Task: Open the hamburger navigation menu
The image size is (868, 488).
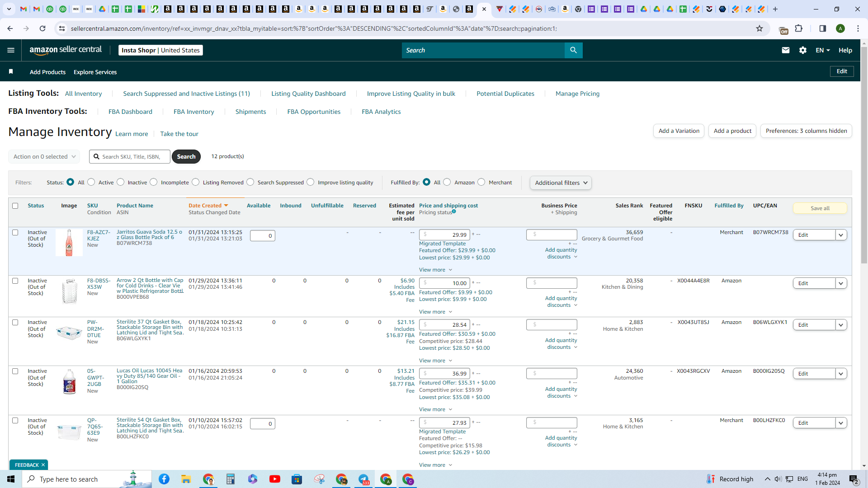Action: [x=11, y=50]
